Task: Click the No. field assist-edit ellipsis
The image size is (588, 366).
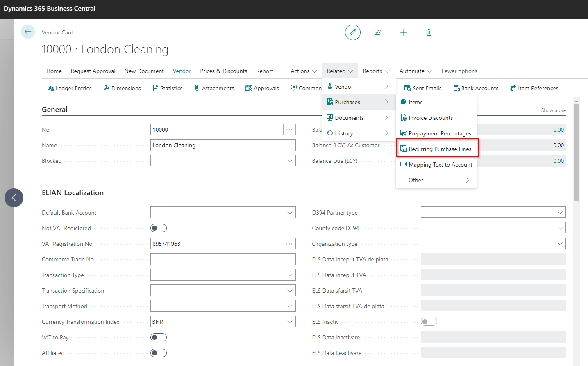Action: [289, 130]
